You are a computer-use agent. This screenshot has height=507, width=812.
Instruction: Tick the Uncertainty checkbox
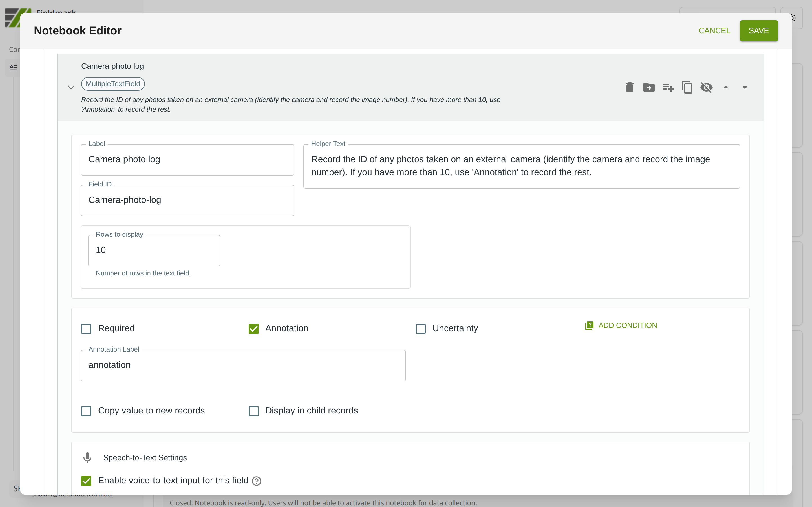pyautogui.click(x=420, y=329)
